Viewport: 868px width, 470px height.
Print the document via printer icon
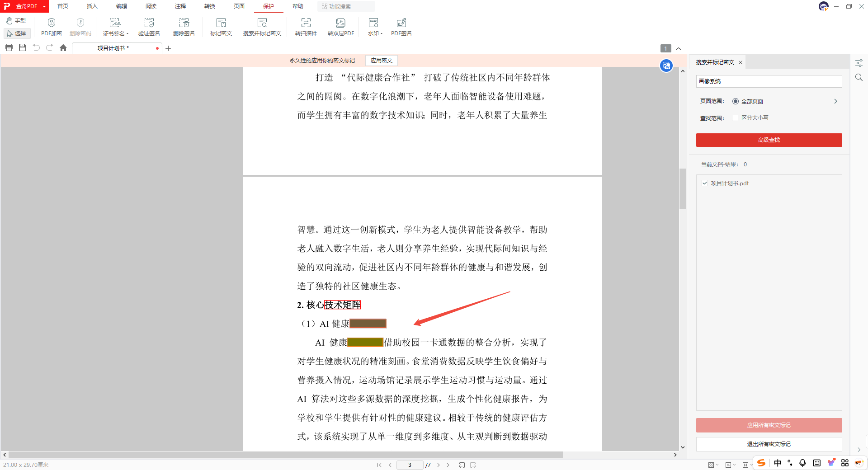tap(9, 47)
